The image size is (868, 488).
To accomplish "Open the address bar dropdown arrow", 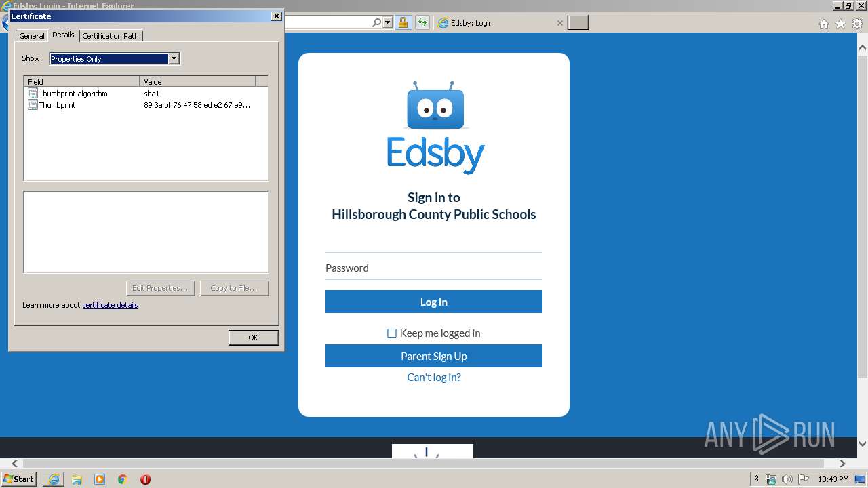I will [x=388, y=23].
